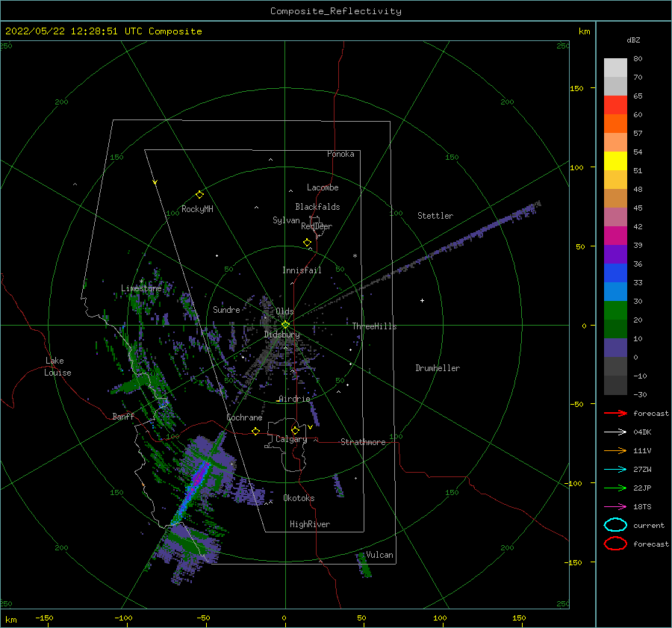The width and height of the screenshot is (672, 628).
Task: Click the red forecast arrow in legend
Action: click(615, 413)
